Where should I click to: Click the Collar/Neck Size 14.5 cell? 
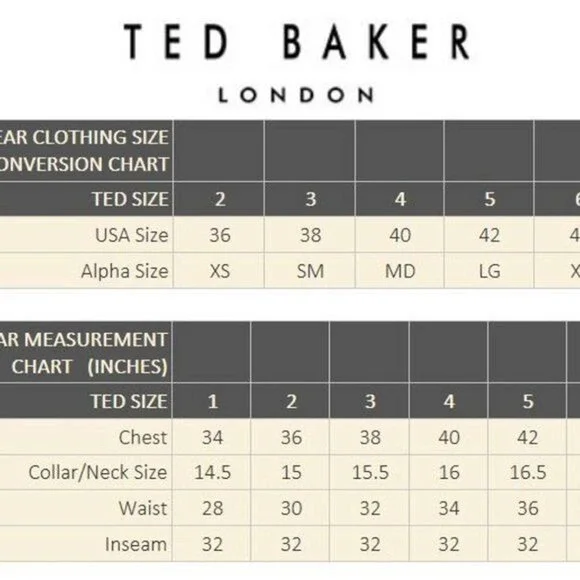212,472
